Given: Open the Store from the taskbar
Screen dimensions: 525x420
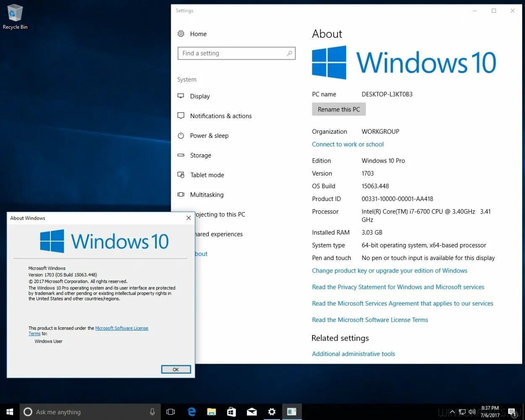Looking at the screenshot, I should pyautogui.click(x=231, y=412).
